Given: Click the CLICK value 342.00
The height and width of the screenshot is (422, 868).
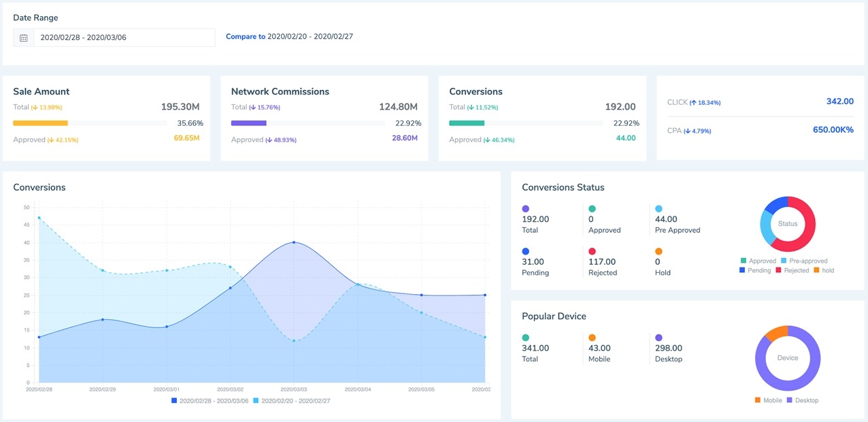Looking at the screenshot, I should click(x=839, y=101).
